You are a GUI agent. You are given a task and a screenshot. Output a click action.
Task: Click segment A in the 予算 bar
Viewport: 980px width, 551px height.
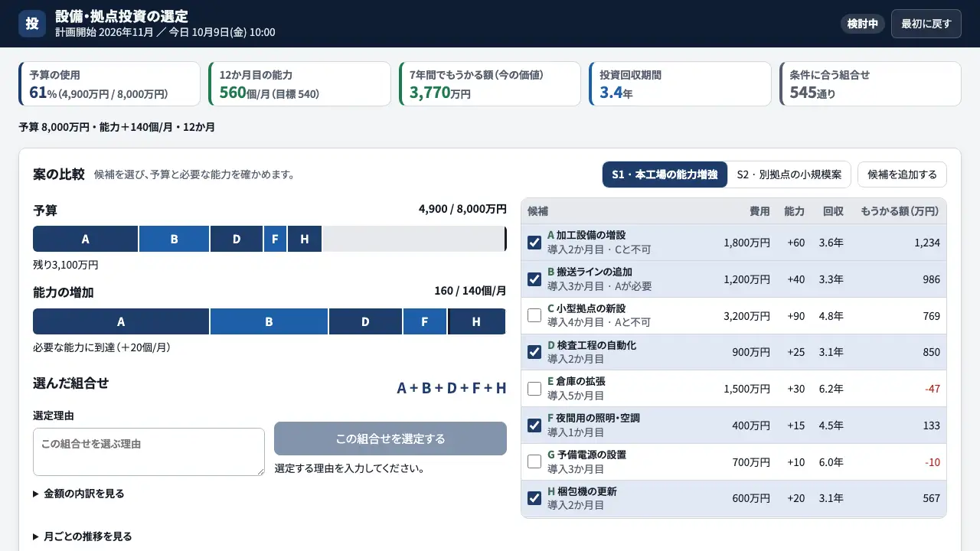pos(86,239)
